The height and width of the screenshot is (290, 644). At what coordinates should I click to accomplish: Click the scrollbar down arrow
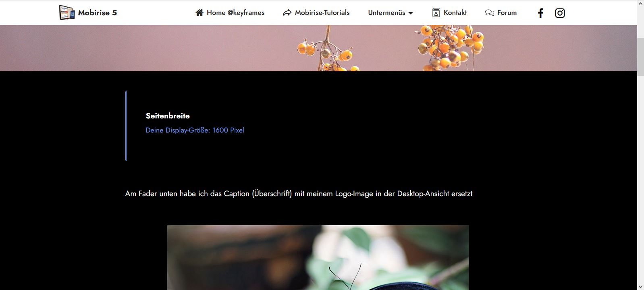click(x=640, y=286)
